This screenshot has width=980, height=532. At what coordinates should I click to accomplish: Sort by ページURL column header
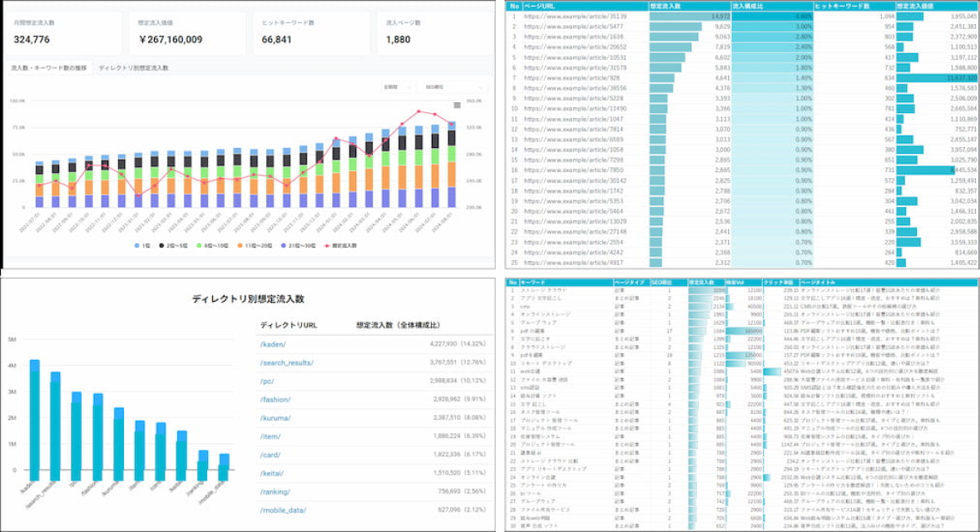[541, 5]
